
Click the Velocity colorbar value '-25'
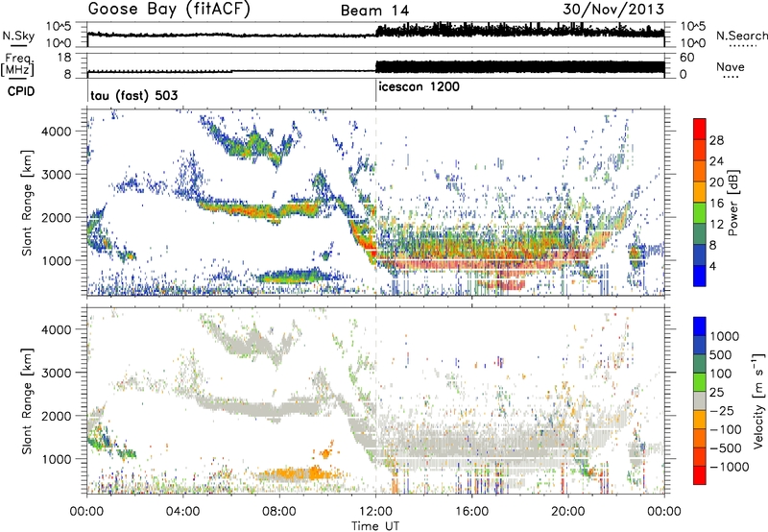722,411
